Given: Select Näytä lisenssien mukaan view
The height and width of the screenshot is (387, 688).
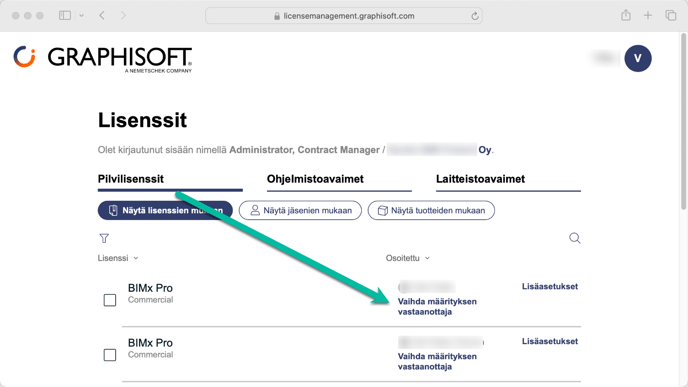Looking at the screenshot, I should (x=165, y=211).
